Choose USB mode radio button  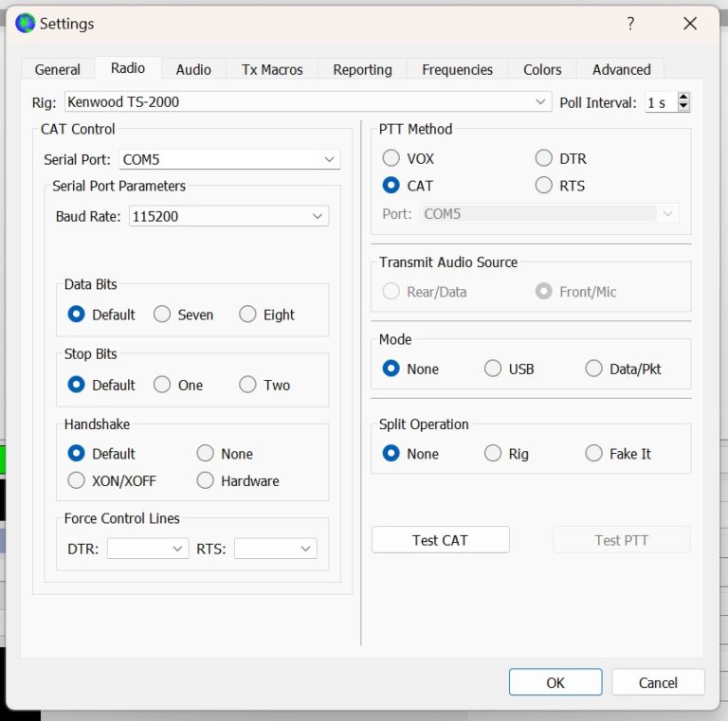(x=493, y=369)
